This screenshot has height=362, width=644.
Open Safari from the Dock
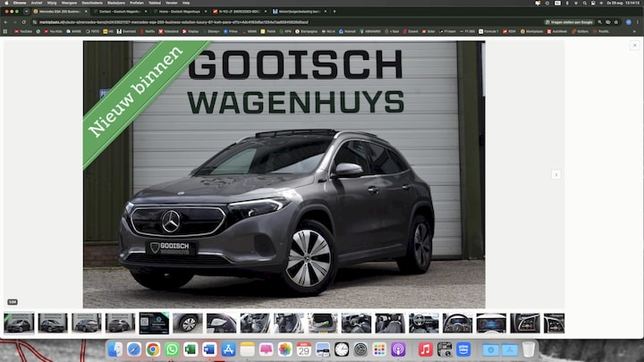point(134,349)
